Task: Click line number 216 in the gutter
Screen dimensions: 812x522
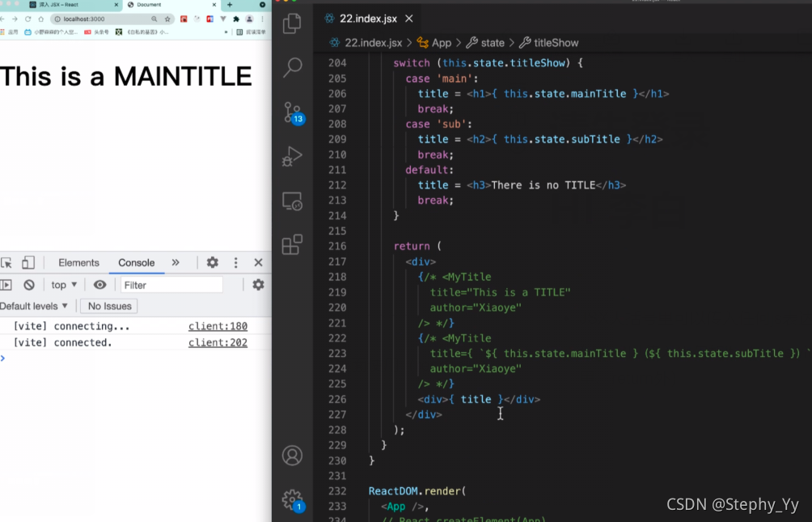Action: click(337, 246)
